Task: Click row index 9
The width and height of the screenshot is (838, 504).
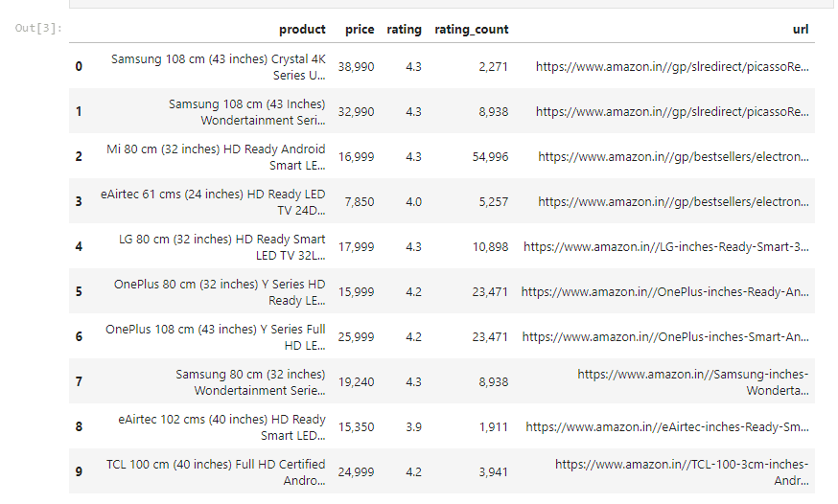Action: coord(79,471)
